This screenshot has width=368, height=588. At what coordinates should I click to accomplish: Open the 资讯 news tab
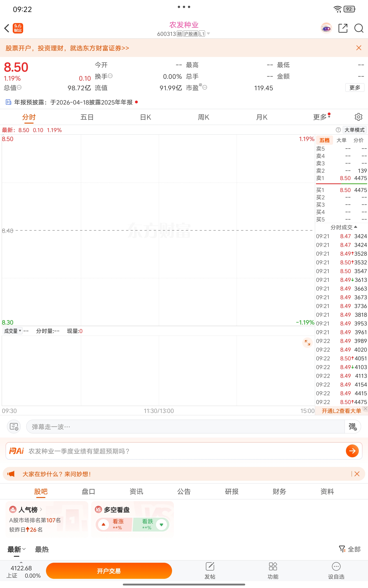click(136, 491)
